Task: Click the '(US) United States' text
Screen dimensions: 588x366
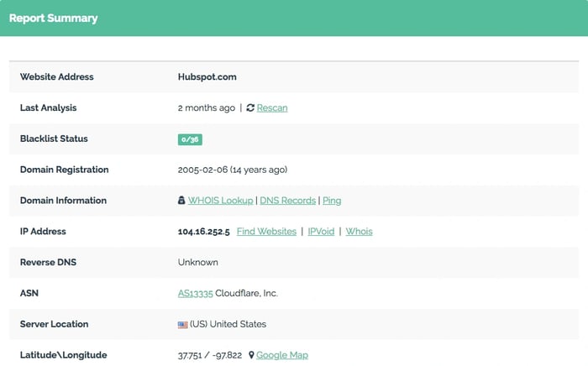Action: click(228, 324)
